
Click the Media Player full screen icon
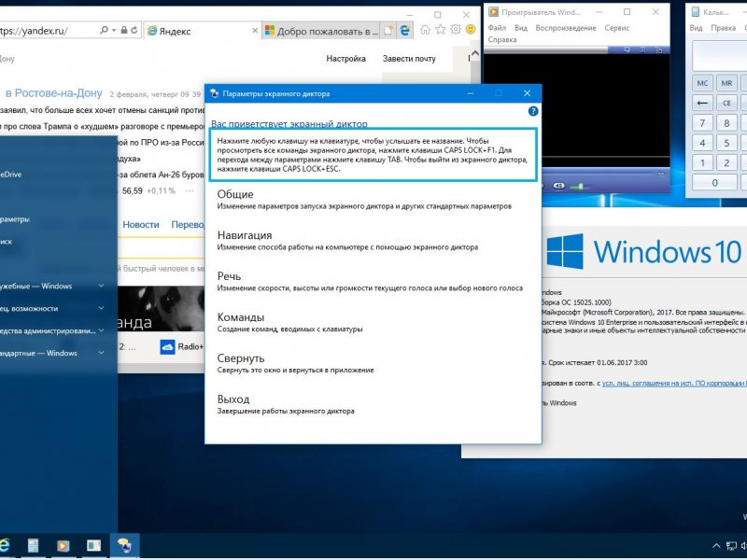658,49
